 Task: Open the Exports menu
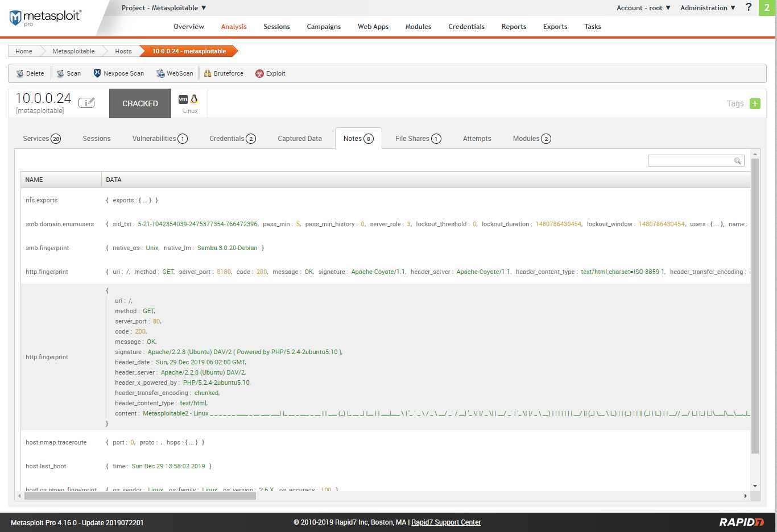click(555, 27)
